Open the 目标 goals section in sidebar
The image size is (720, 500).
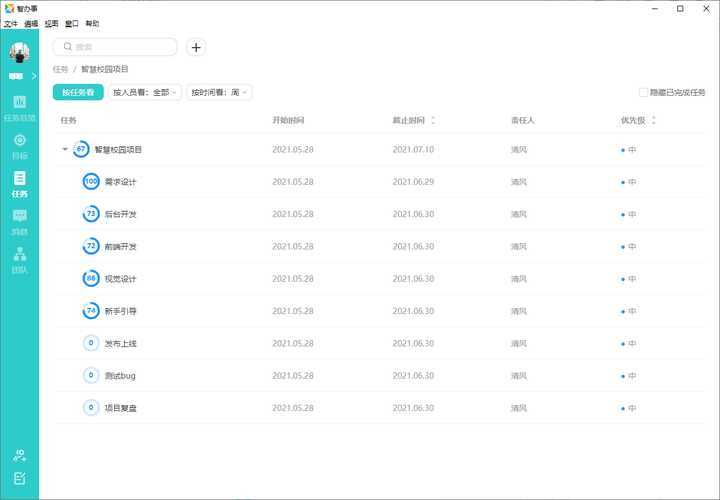click(19, 145)
